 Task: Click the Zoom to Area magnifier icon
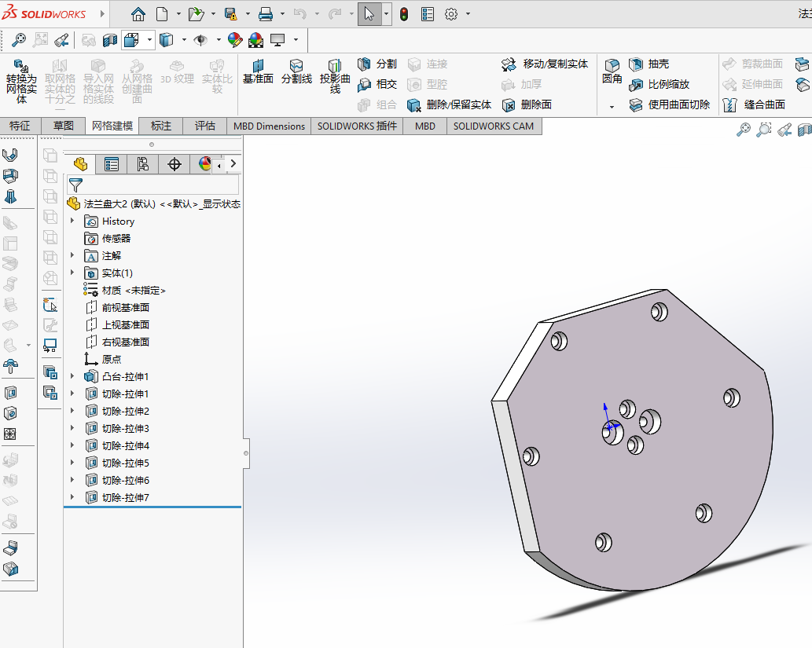click(x=39, y=39)
